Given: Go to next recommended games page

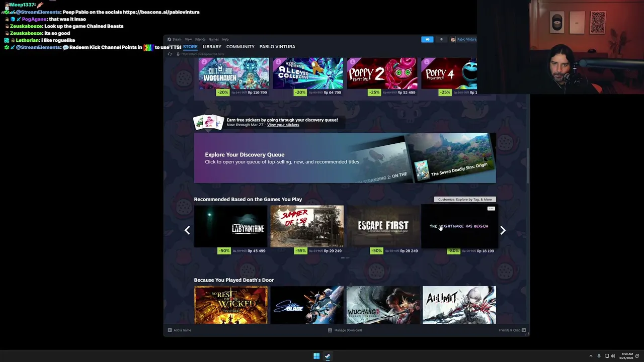Looking at the screenshot, I should click(x=503, y=230).
